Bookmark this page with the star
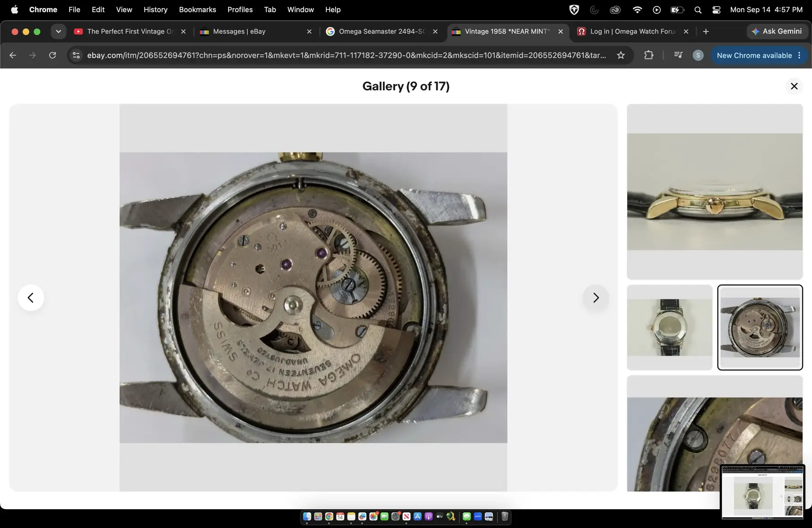The image size is (812, 528). tap(621, 55)
